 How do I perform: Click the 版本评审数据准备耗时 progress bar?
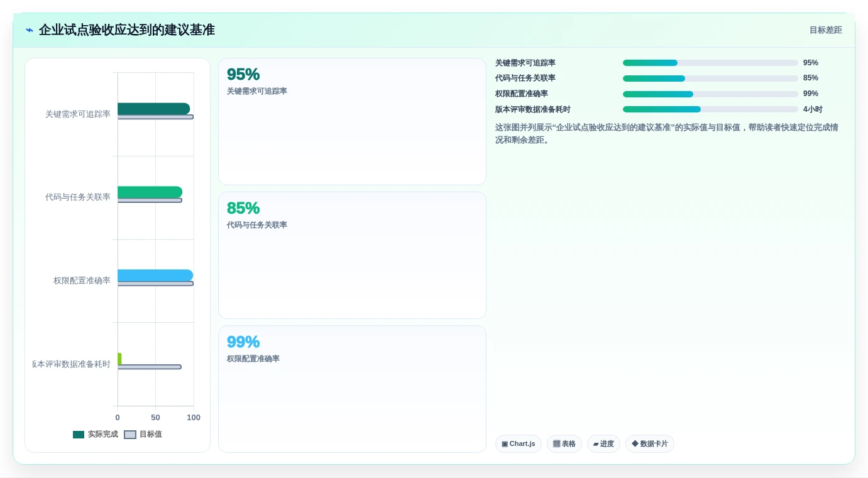[x=710, y=109]
